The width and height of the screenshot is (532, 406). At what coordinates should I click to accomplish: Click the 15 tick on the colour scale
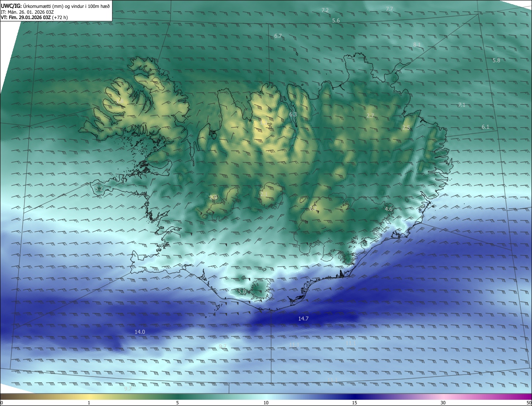(x=355, y=403)
